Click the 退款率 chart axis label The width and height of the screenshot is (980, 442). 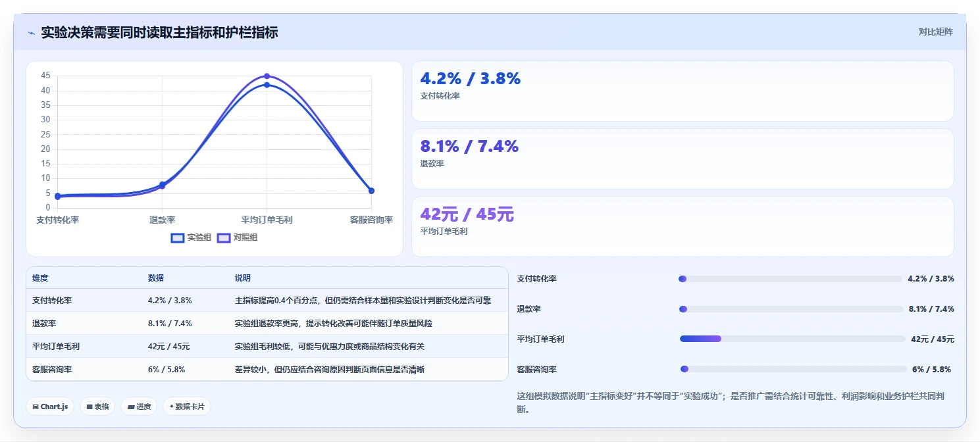162,220
